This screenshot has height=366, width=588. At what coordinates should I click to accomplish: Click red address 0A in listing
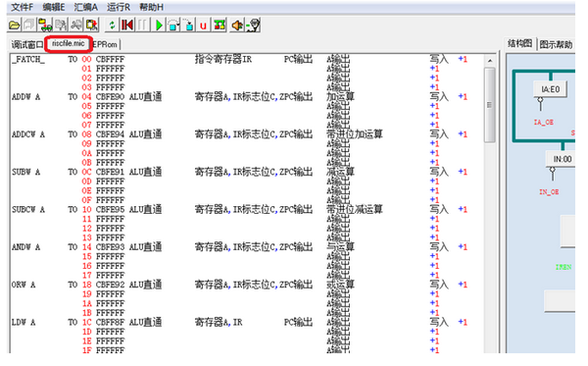tap(86, 153)
